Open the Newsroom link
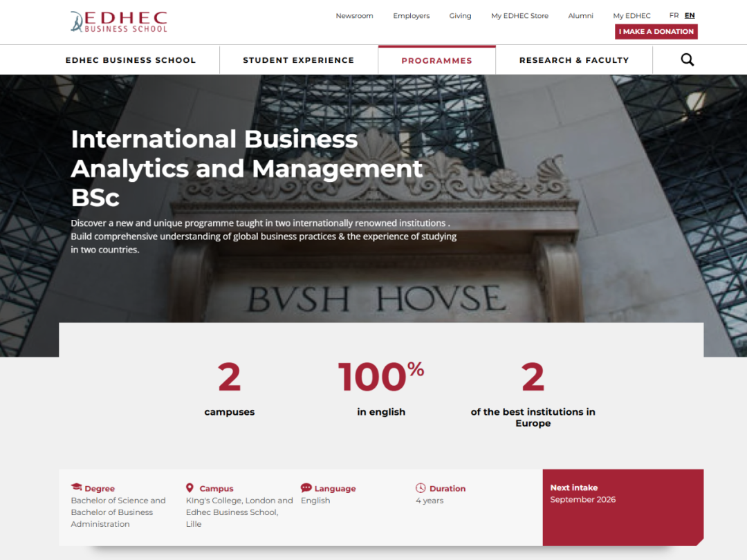 354,16
